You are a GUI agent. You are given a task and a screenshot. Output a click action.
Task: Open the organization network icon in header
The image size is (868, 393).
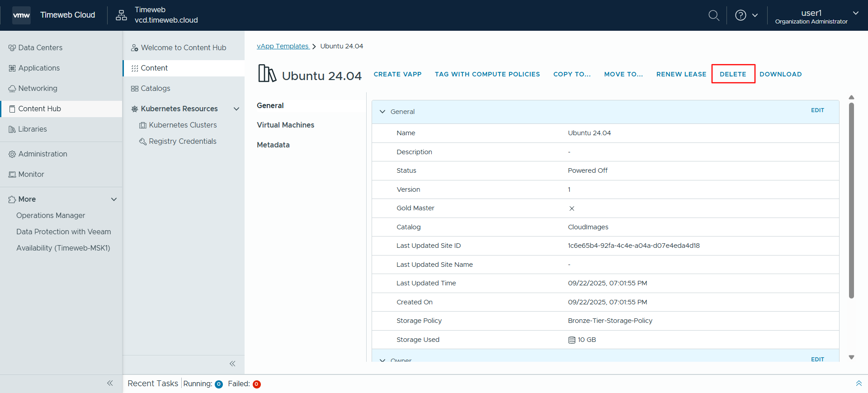click(x=121, y=15)
